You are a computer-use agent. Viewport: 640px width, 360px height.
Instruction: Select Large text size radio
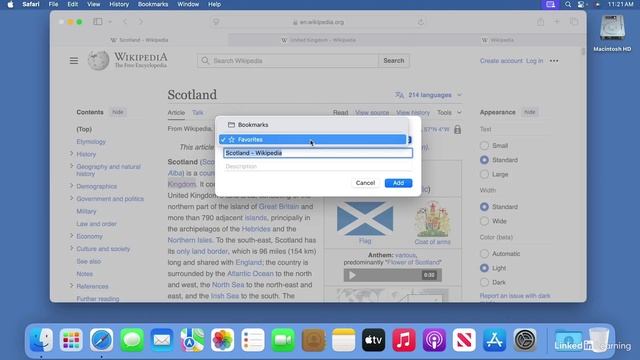pos(484,174)
